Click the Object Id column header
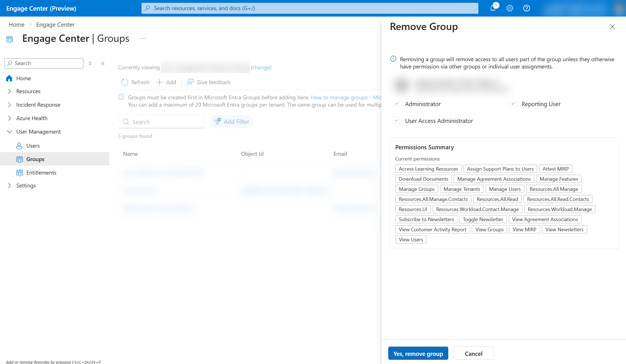 click(252, 154)
